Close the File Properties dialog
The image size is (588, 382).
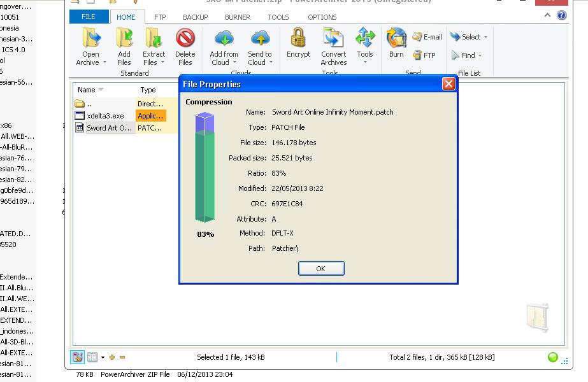point(448,84)
